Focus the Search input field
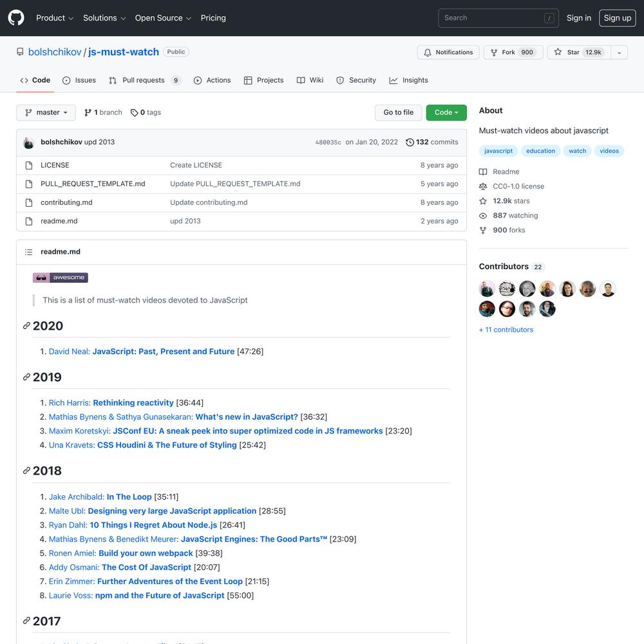The height and width of the screenshot is (644, 644). coord(498,18)
